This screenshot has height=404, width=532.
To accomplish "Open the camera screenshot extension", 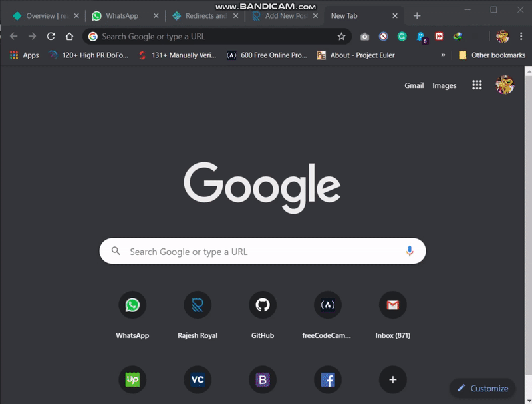I will pyautogui.click(x=364, y=37).
